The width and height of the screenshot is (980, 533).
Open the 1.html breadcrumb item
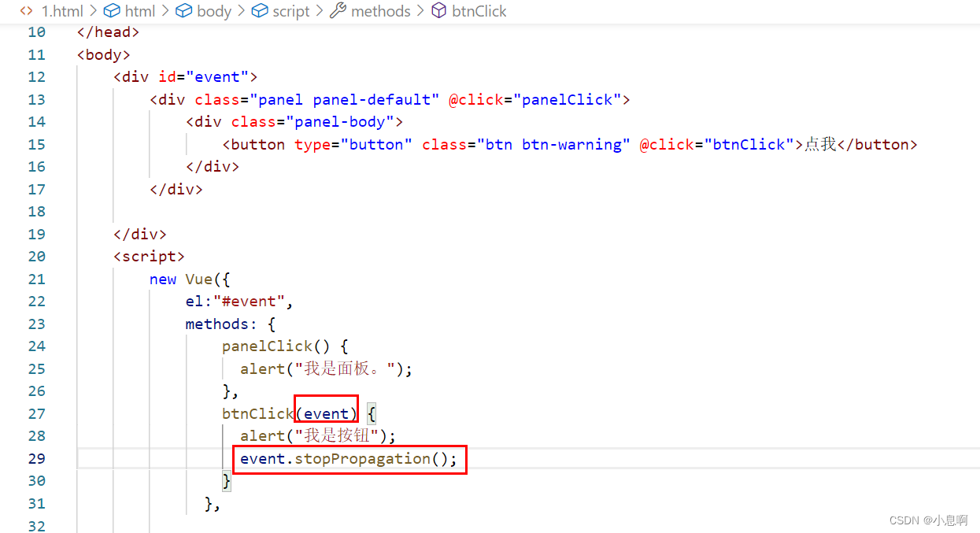click(x=61, y=11)
